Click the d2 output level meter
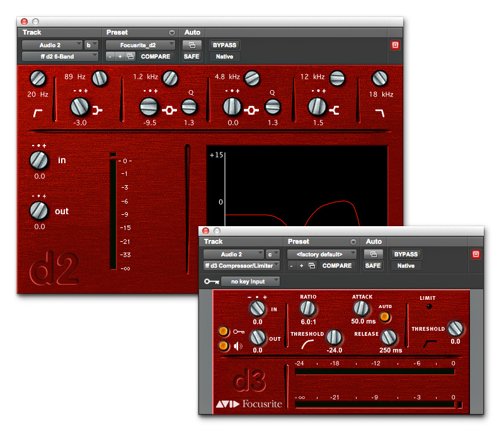 click(113, 211)
